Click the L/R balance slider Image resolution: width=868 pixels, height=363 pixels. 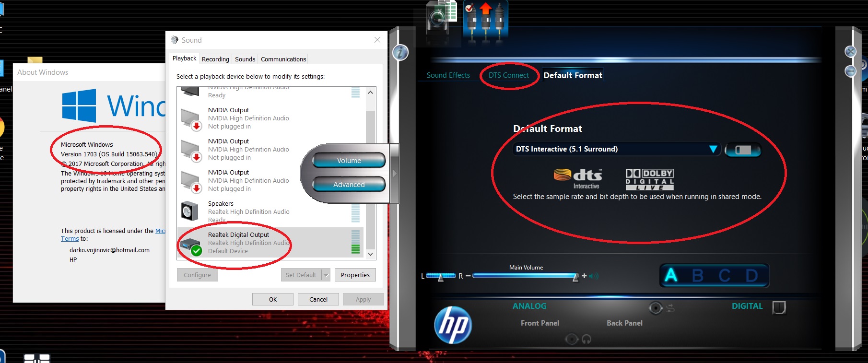click(441, 276)
